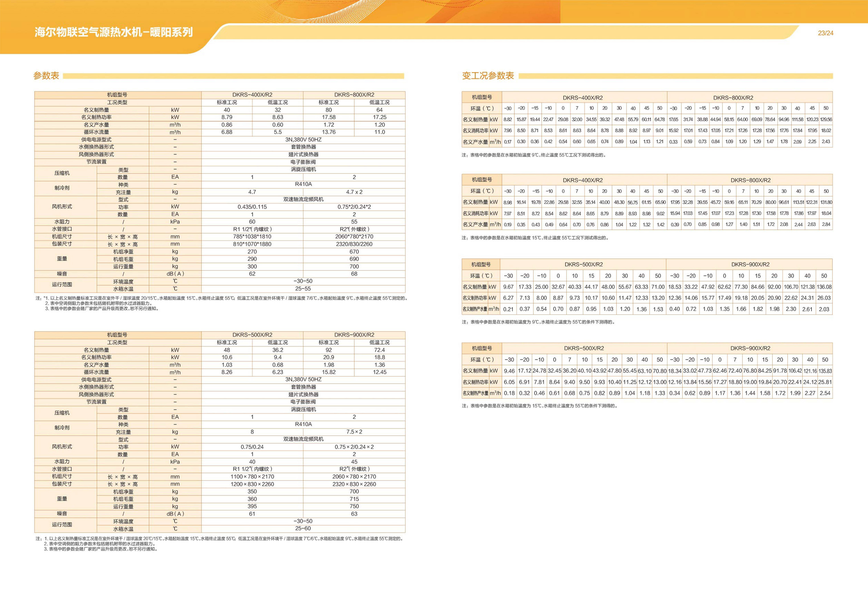Select the fan power value "0.75*2/0.24*2"
Screen dimensions: 868x593
coord(354,207)
